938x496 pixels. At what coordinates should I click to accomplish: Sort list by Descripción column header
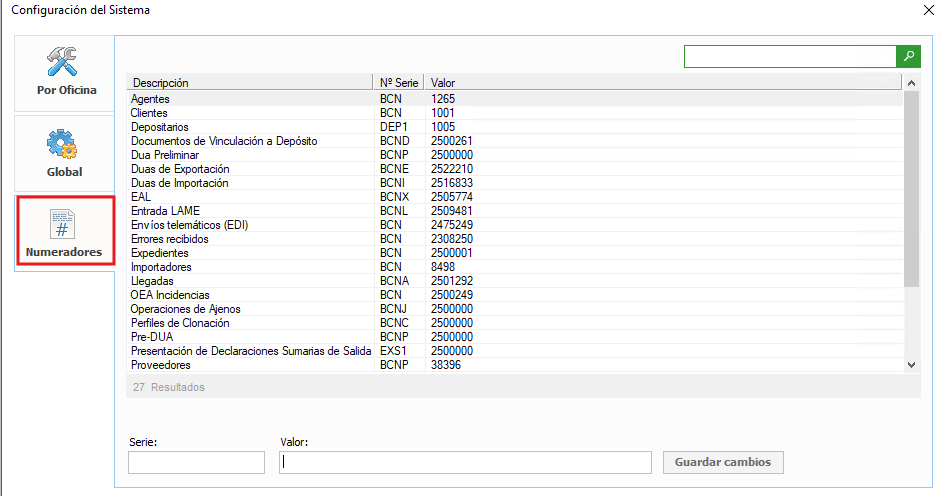pos(250,83)
